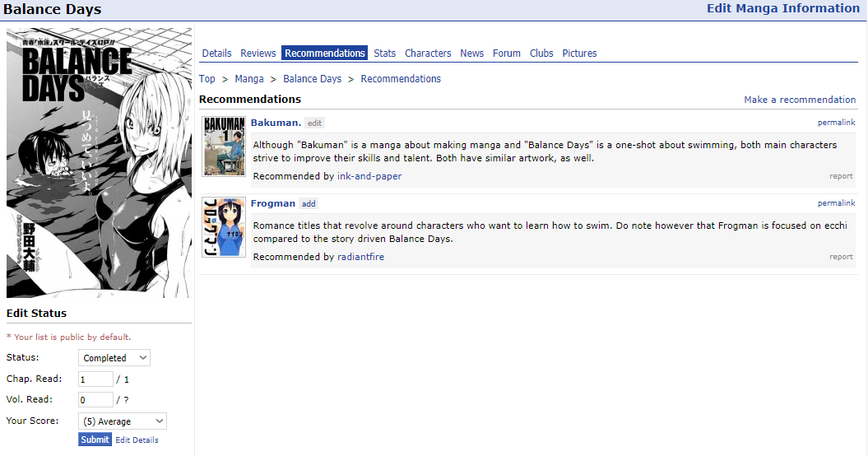
Task: Click 'Your list is public by default' note
Action: [x=68, y=337]
